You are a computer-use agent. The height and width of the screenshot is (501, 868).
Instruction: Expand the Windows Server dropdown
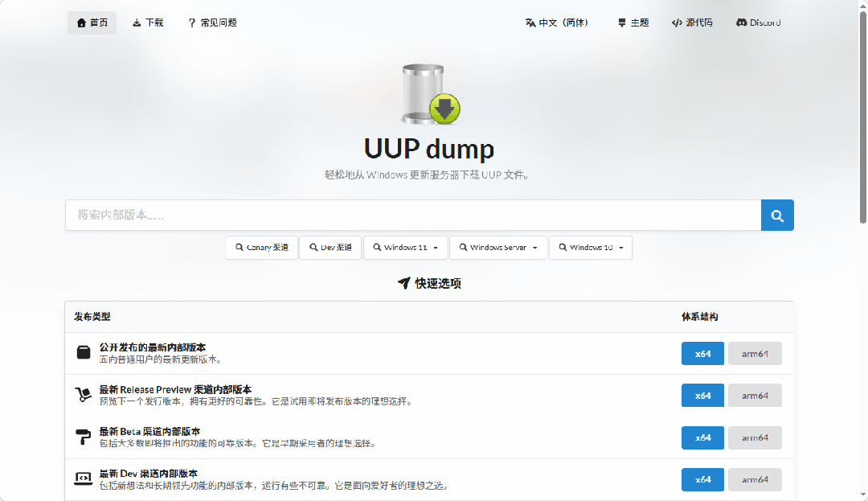coord(498,248)
